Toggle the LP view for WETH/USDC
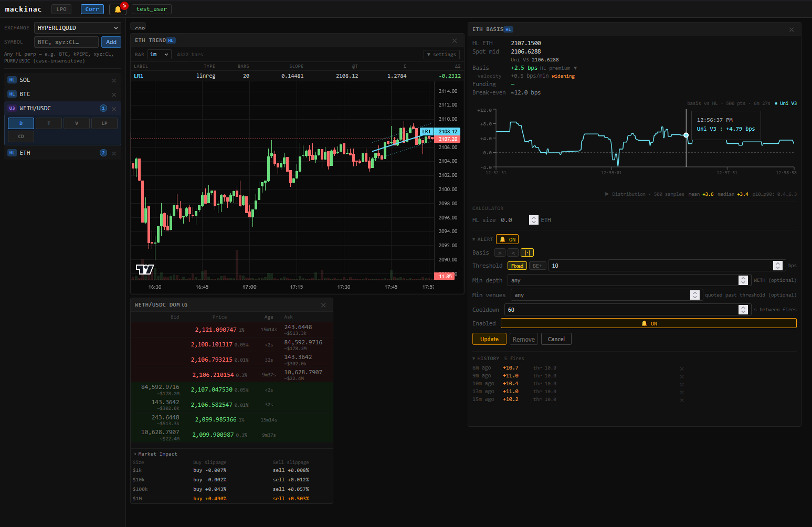The width and height of the screenshot is (812, 527). pyautogui.click(x=104, y=123)
